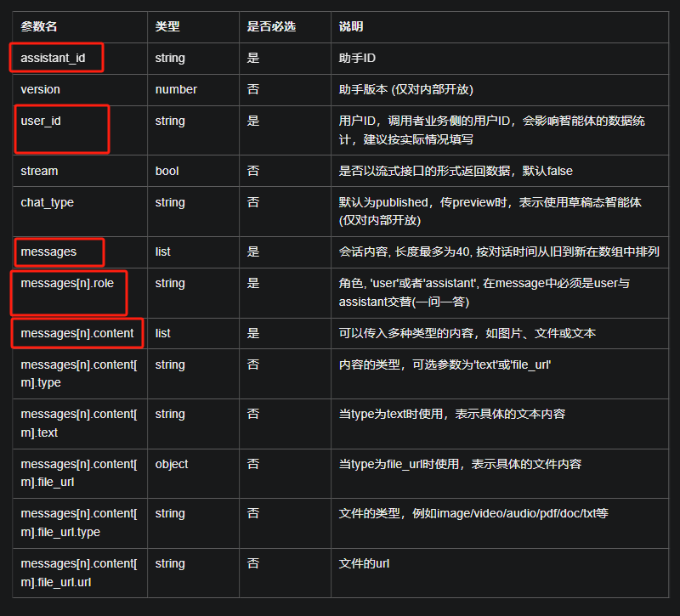This screenshot has height=616, width=680.
Task: Click the string type in chat_type row
Action: tap(170, 202)
